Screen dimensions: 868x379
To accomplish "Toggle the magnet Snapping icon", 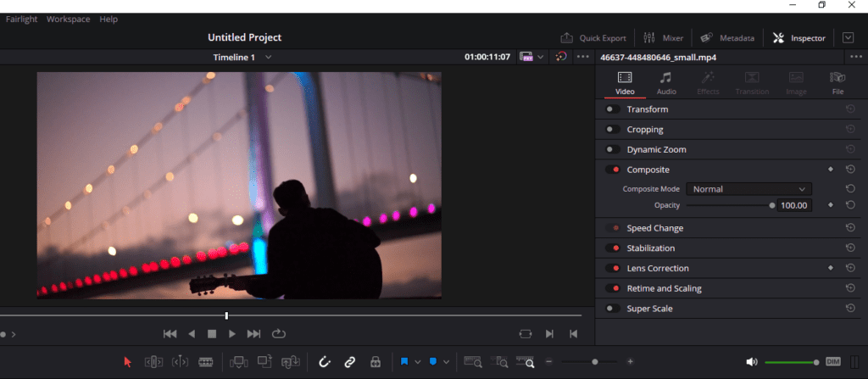I will 324,362.
